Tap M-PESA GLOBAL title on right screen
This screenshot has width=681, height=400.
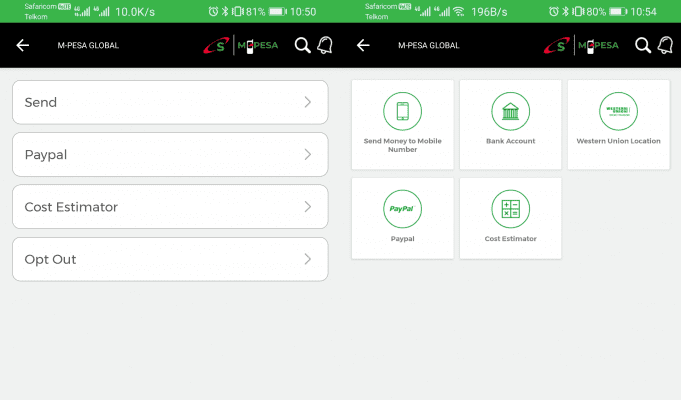click(x=429, y=45)
